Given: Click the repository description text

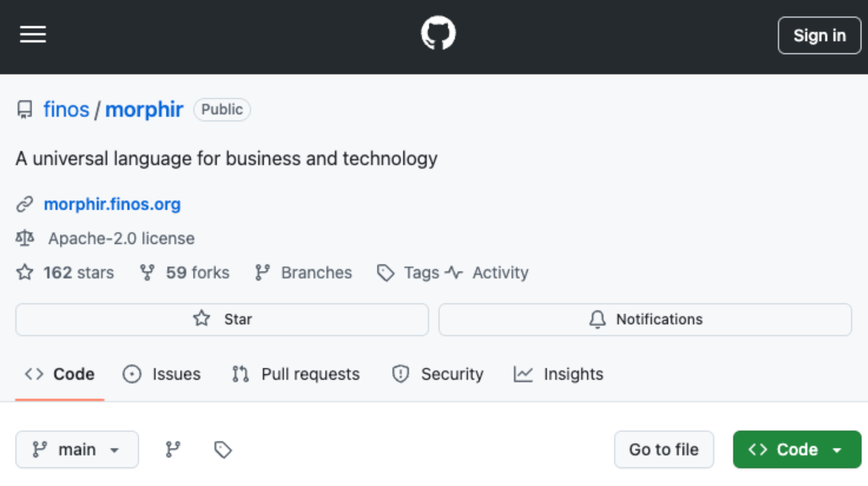Looking at the screenshot, I should [x=226, y=159].
